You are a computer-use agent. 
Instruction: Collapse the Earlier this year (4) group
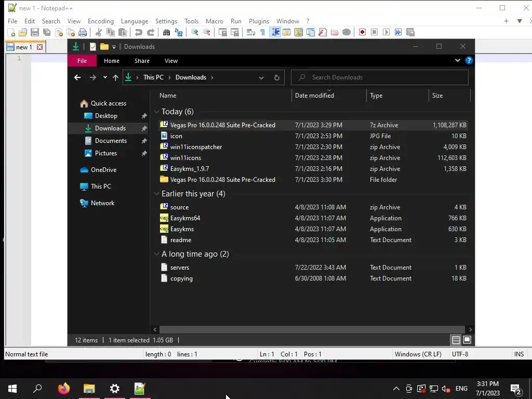point(156,194)
